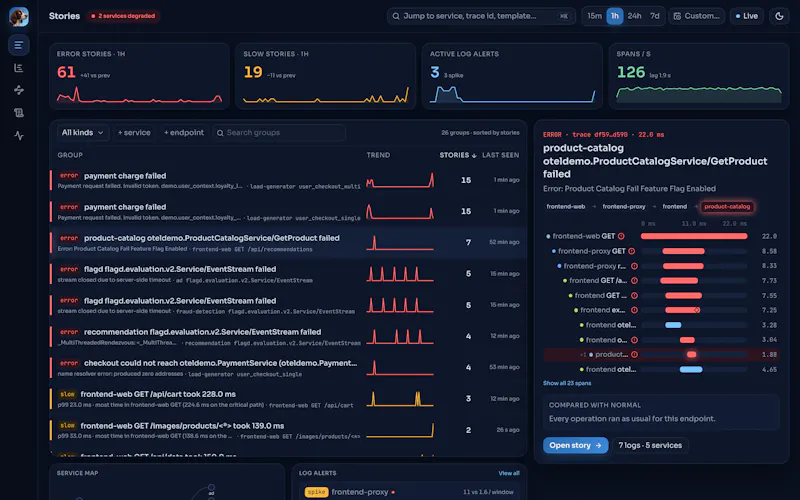
Task: Click slow badge on /api/cart story row
Action: point(67,394)
